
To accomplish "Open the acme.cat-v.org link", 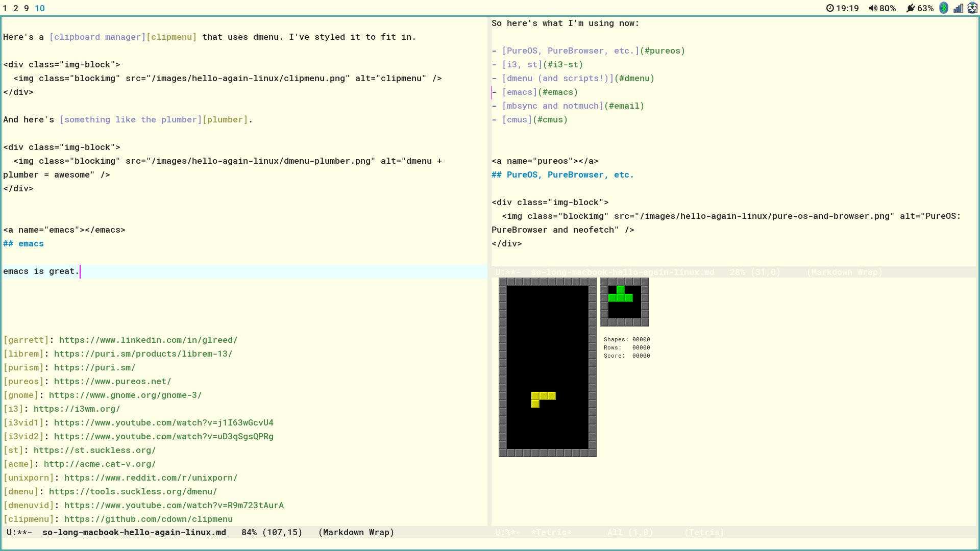I will point(100,464).
